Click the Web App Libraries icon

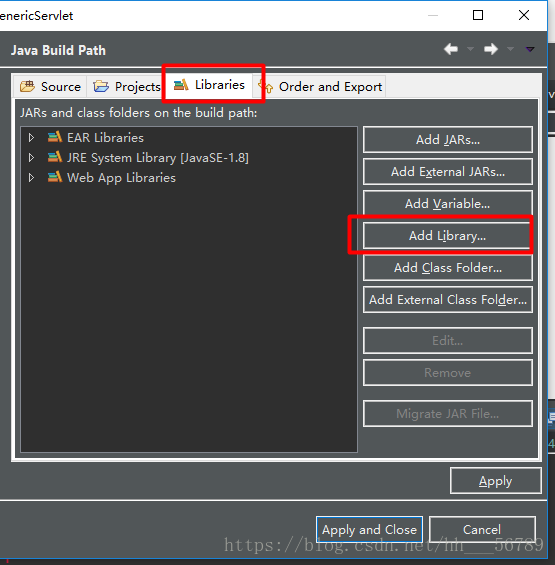tap(55, 177)
